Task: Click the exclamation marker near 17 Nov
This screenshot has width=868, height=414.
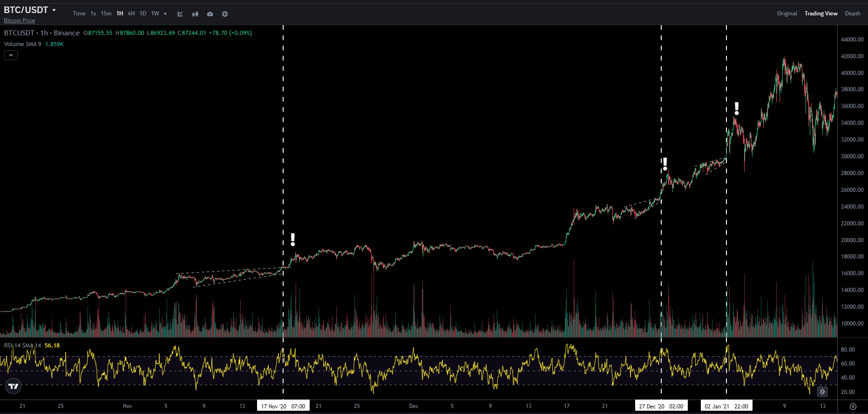Action: [293, 239]
